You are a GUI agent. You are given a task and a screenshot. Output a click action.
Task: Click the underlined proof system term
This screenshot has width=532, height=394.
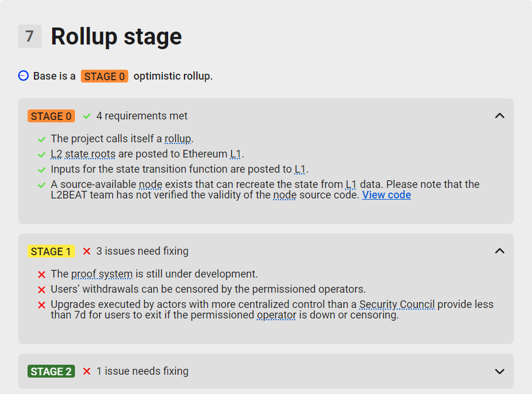point(102,274)
